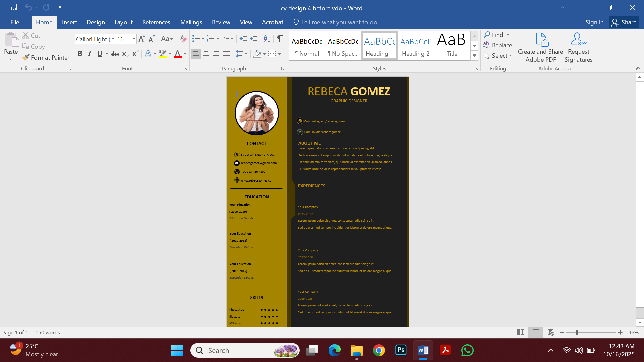Screen dimensions: 644x362
Task: Apply italic formatting
Action: pos(89,54)
